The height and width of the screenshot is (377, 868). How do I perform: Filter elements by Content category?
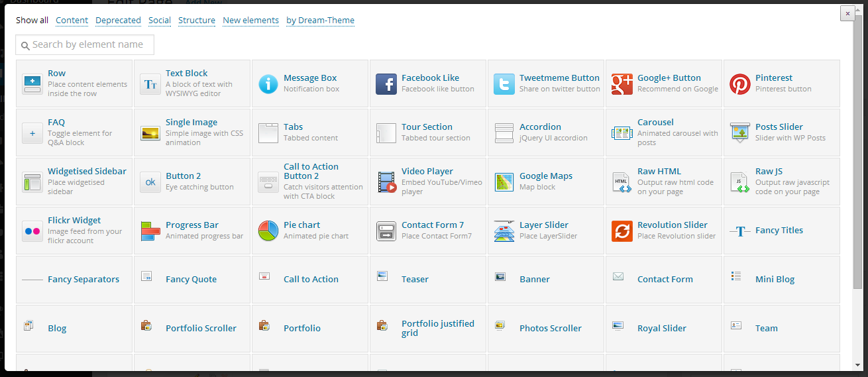[x=72, y=21]
